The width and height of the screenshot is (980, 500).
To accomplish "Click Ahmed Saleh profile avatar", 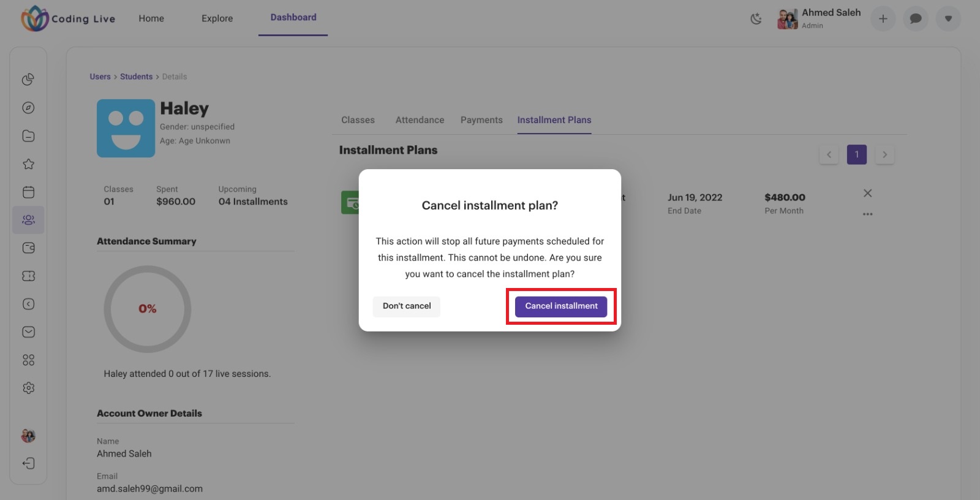I will [787, 19].
